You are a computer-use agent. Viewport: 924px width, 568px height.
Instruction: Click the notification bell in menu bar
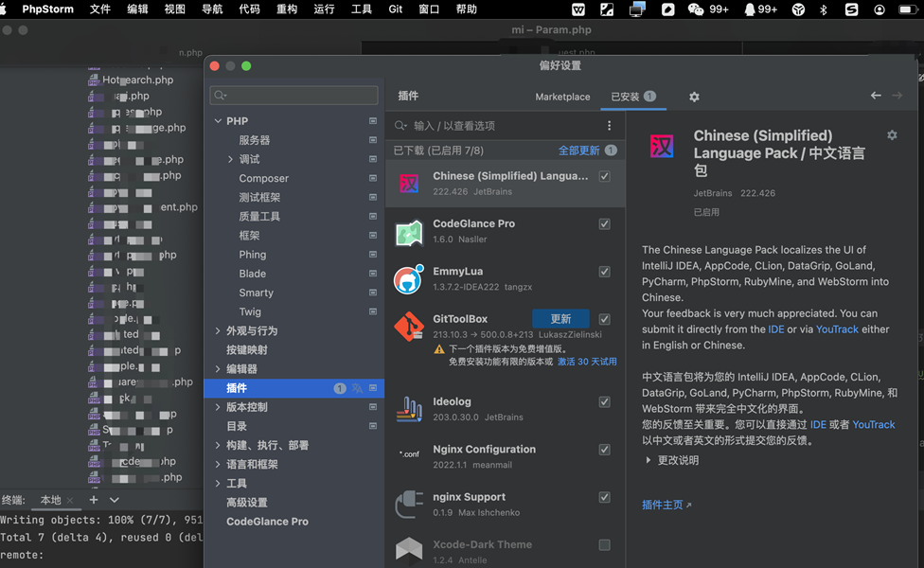750,9
